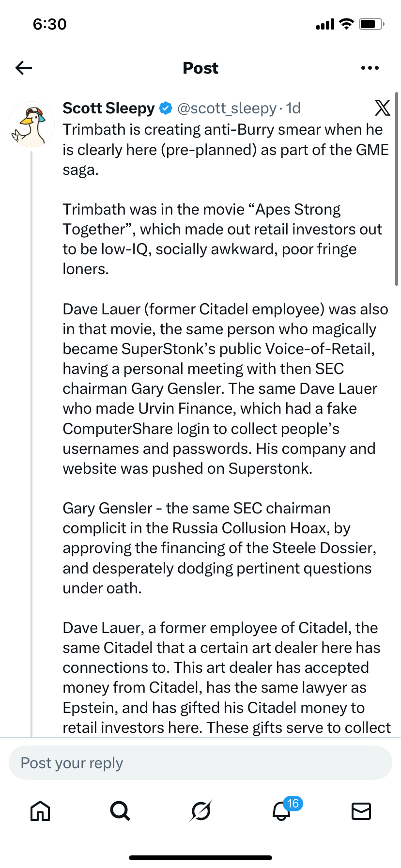This screenshot has height=868, width=401.
Task: Tap the 1d post timestamp
Action: point(293,108)
